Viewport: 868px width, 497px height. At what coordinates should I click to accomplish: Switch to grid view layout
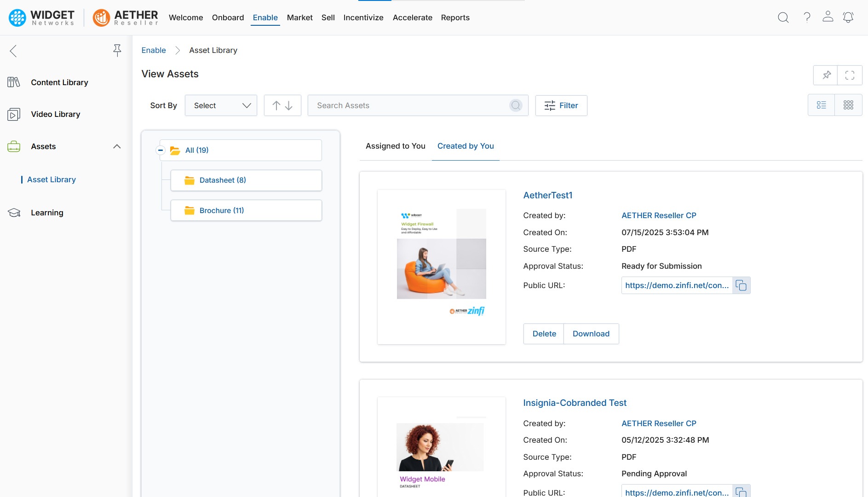pyautogui.click(x=848, y=105)
